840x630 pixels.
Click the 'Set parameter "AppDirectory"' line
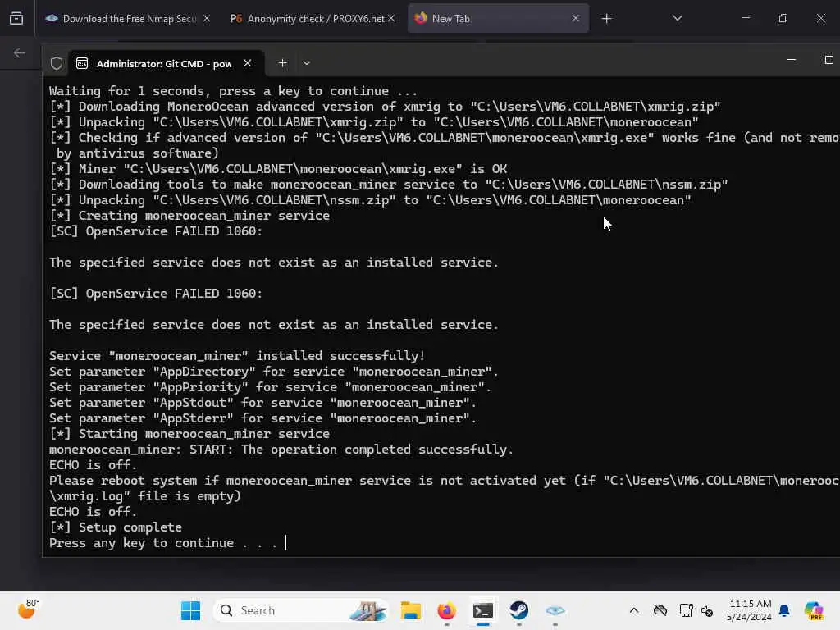click(274, 372)
